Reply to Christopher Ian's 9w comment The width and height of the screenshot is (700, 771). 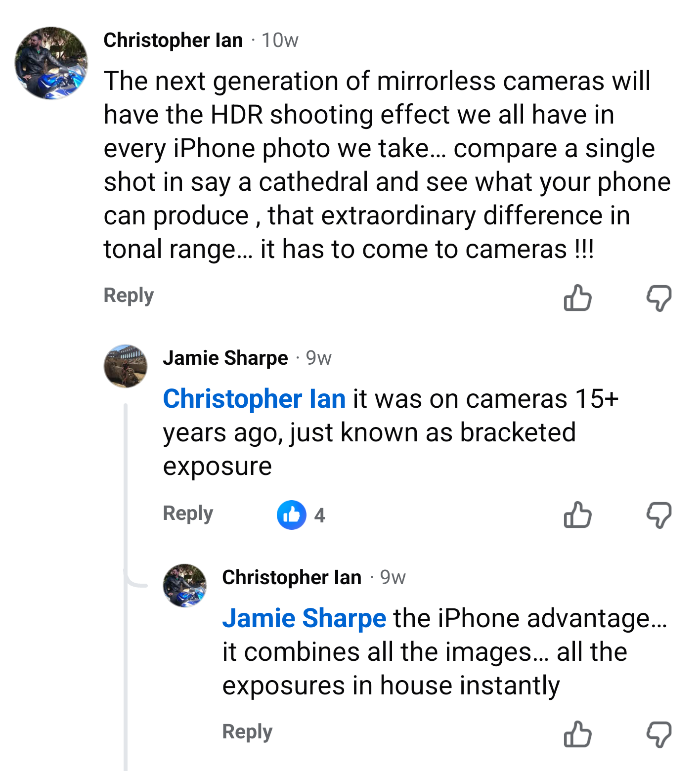coord(247,732)
